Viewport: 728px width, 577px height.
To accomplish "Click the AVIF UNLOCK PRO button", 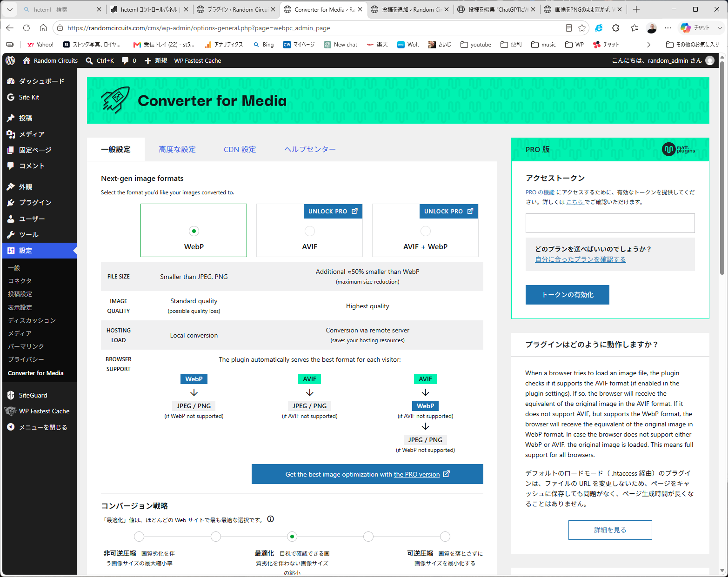I will (333, 211).
